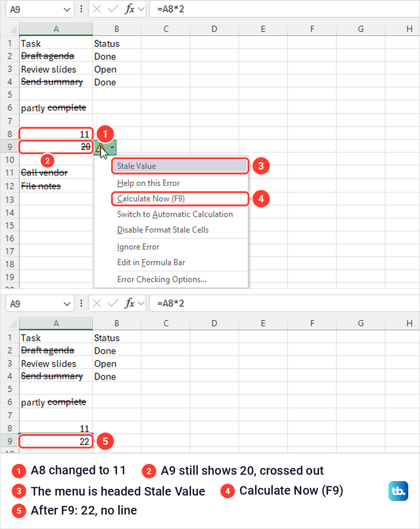Click partly complete cell in sheet showing 22
420x529 pixels.
point(56,402)
